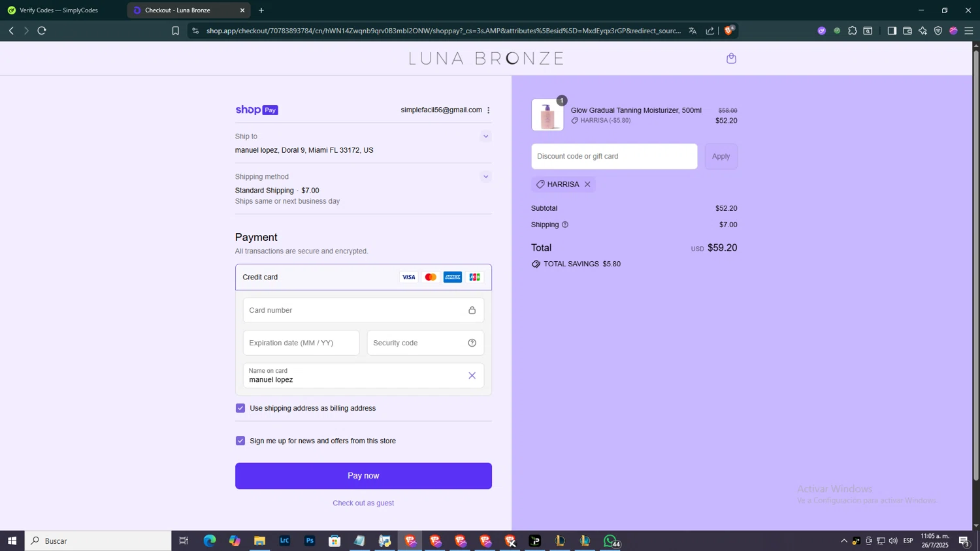Image resolution: width=980 pixels, height=551 pixels.
Task: Click the volume speaker tray icon
Action: click(x=893, y=541)
